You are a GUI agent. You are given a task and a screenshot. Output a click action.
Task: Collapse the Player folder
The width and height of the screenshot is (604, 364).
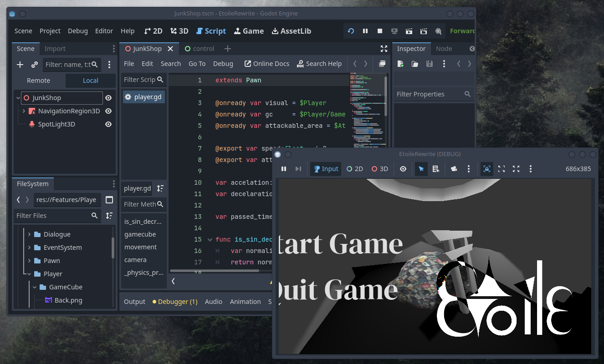(29, 274)
